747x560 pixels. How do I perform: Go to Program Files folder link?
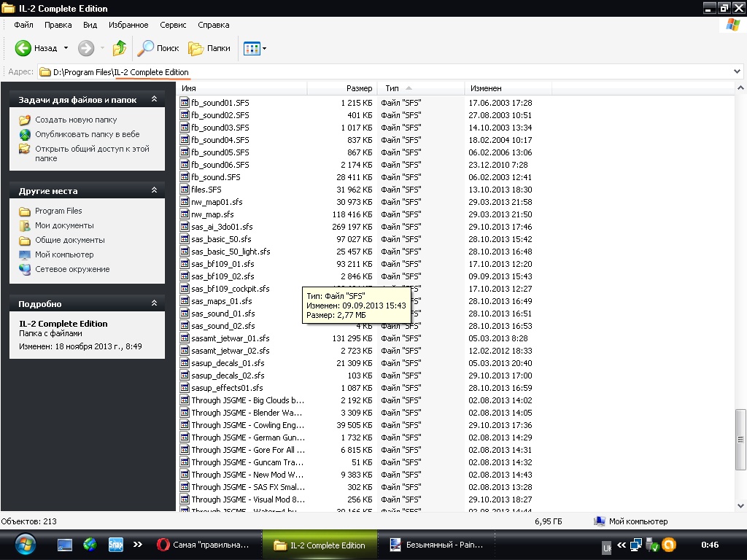58,211
